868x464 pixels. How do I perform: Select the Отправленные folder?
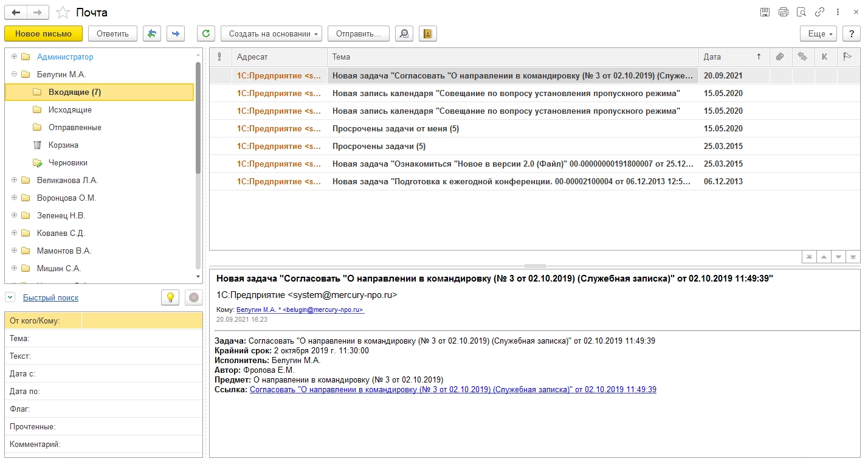tap(75, 127)
